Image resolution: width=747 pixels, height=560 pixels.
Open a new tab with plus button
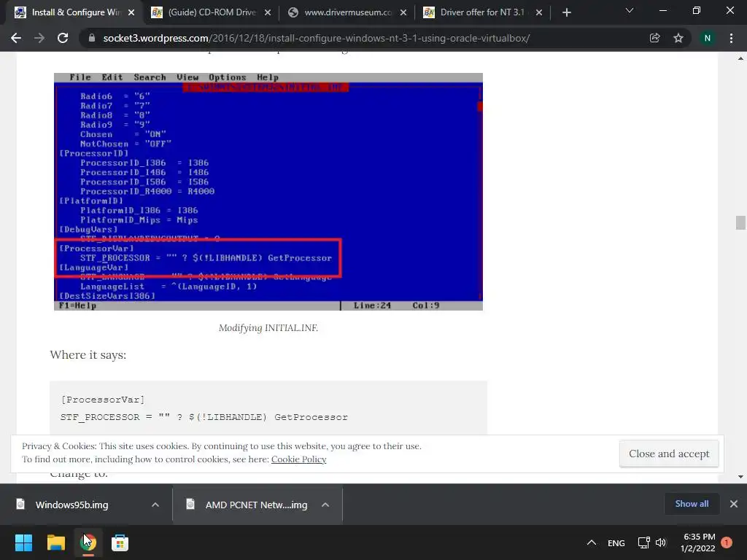[566, 12]
